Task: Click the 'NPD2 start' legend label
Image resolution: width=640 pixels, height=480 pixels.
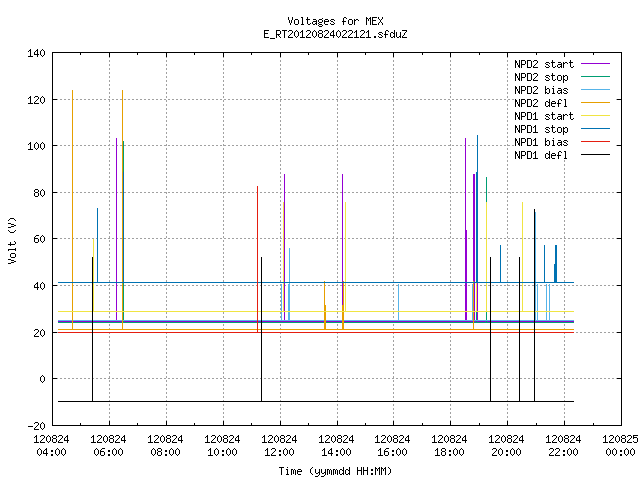Action: click(x=544, y=64)
